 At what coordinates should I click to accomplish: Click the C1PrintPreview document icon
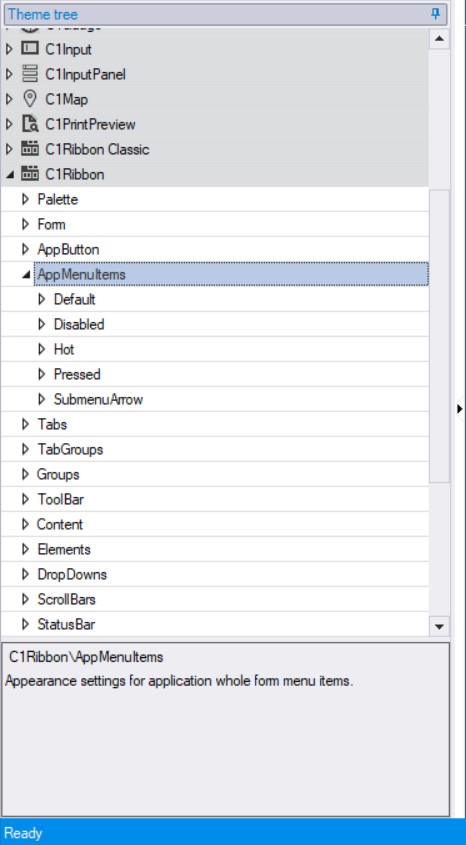coord(30,124)
